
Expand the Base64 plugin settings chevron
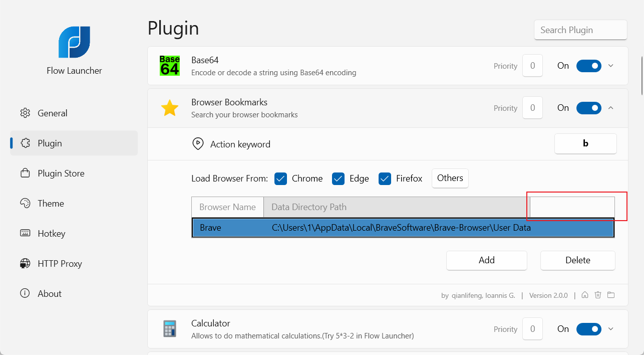click(610, 66)
